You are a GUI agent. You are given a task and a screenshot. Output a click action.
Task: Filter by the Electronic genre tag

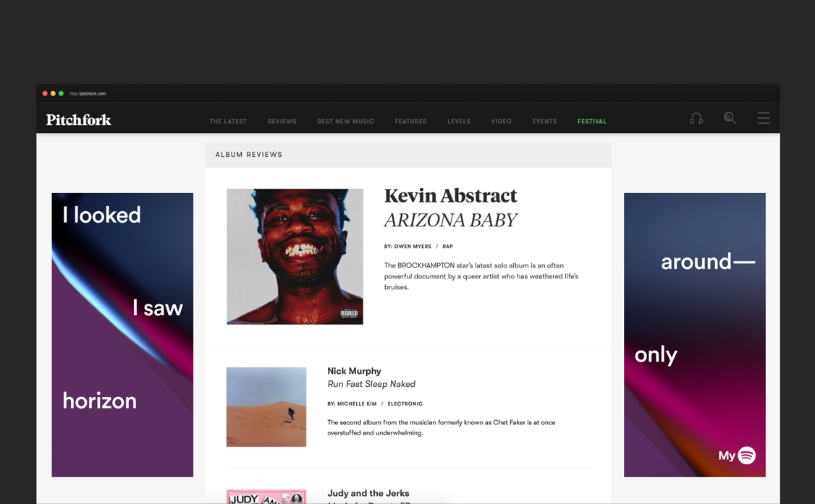tap(405, 403)
